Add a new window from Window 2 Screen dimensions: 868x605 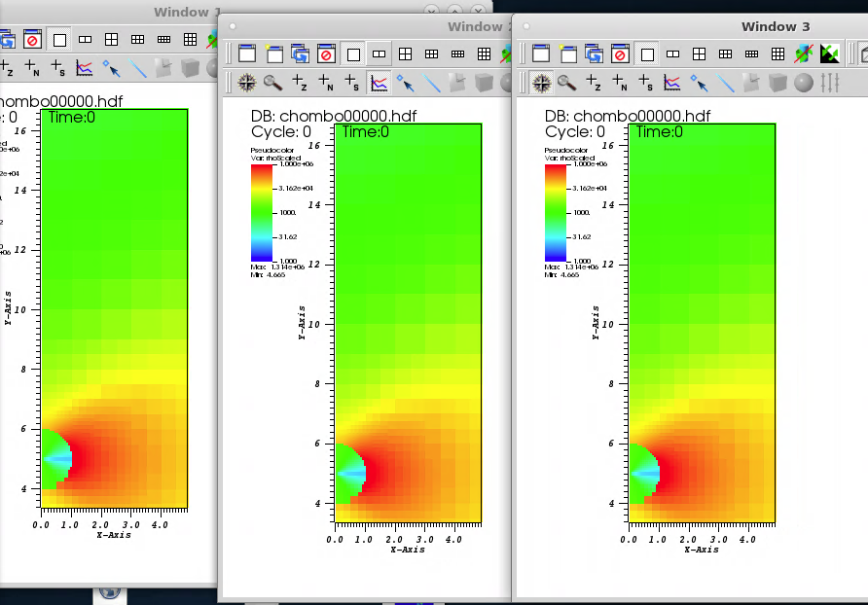[x=273, y=53]
